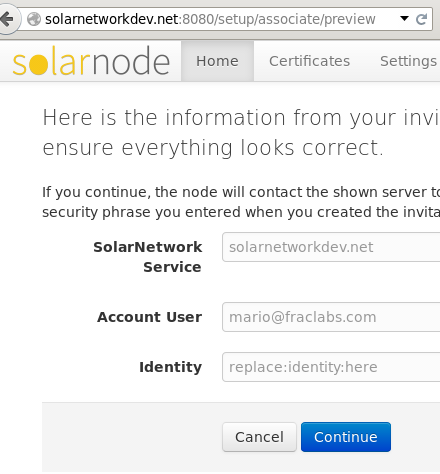Viewport: 440px width, 474px height.
Task: Click the Identity label
Action: pyautogui.click(x=170, y=367)
